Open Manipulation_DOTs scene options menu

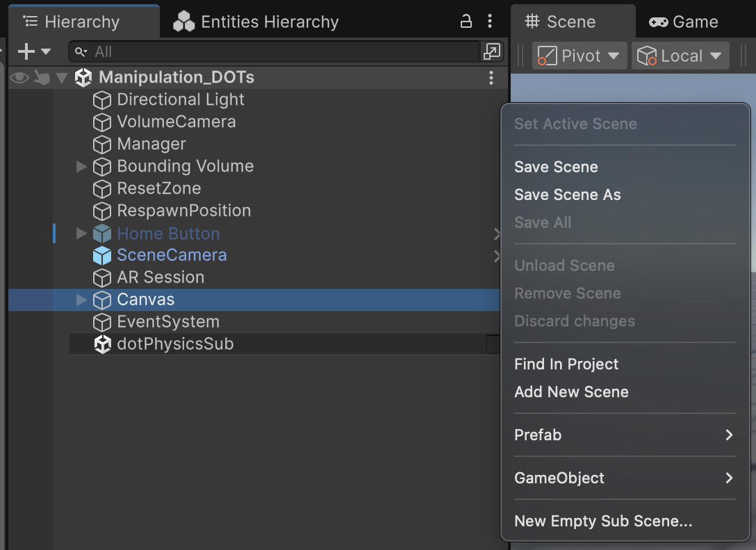pos(491,78)
